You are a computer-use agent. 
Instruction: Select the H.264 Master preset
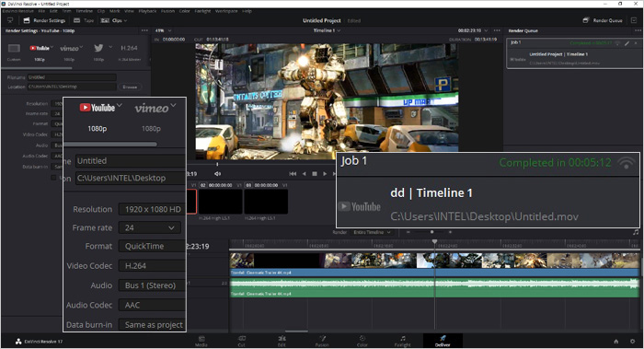tap(129, 48)
